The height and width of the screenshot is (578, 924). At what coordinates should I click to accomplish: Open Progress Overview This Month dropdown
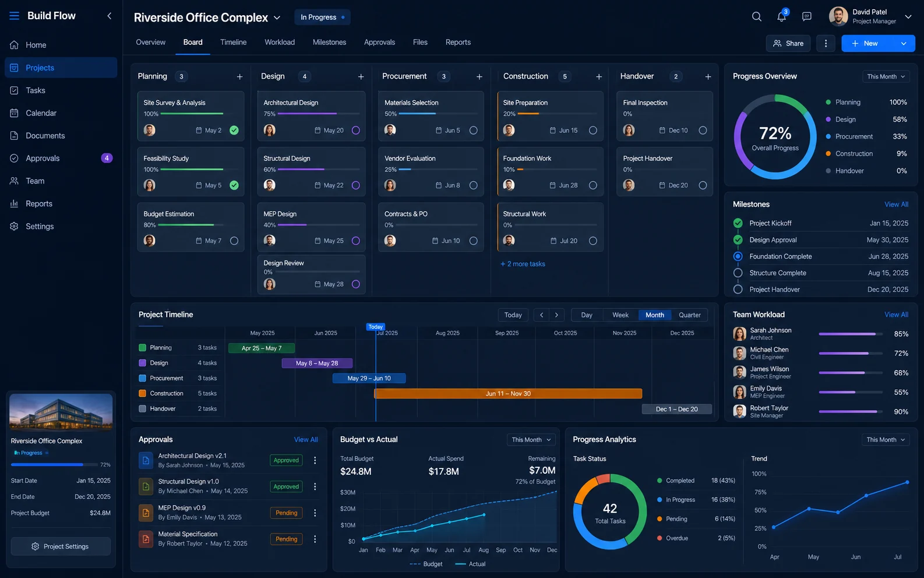(x=886, y=76)
